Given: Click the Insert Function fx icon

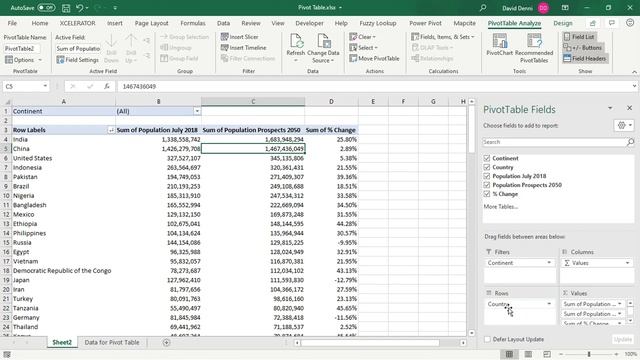Looking at the screenshot, I should click(x=107, y=86).
